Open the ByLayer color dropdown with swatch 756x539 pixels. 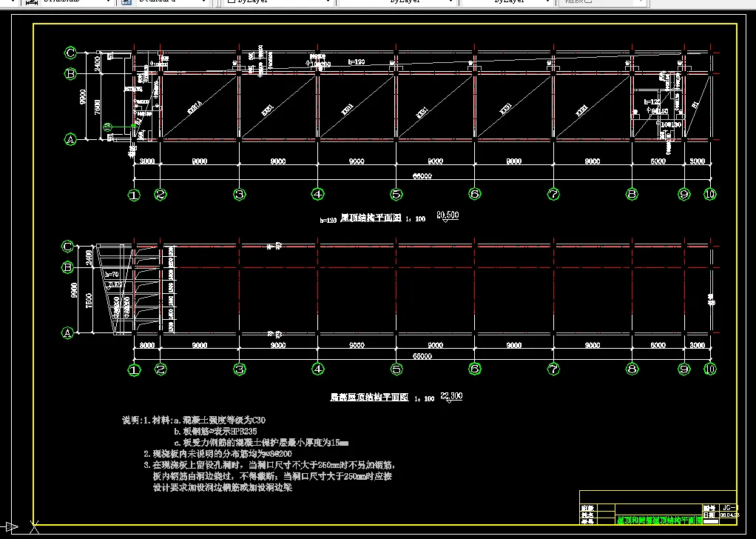tap(280, 2)
